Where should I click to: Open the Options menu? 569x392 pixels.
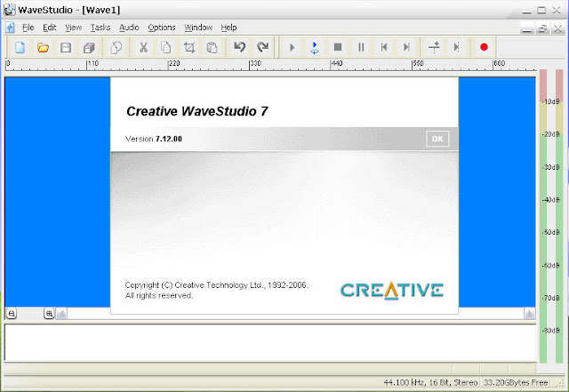click(x=162, y=28)
